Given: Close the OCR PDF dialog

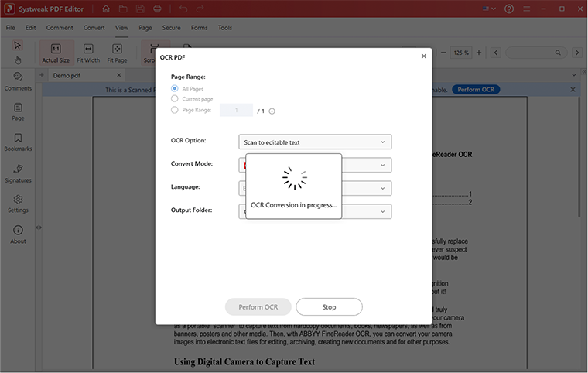Looking at the screenshot, I should [x=424, y=56].
